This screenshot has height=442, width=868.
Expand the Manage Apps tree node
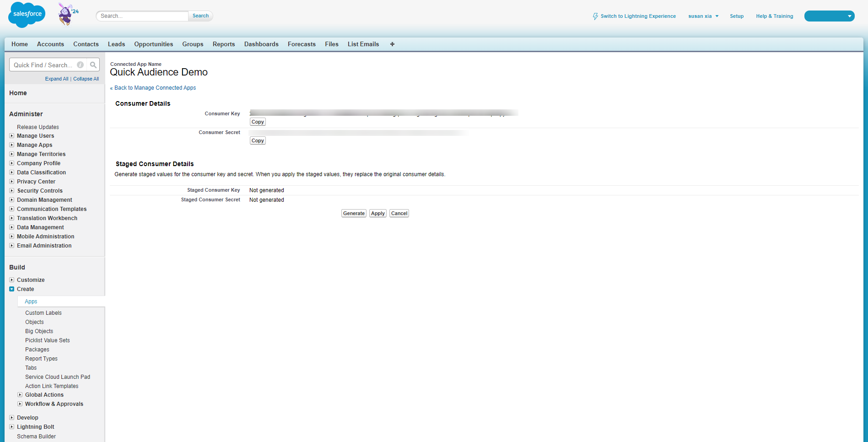tap(12, 145)
